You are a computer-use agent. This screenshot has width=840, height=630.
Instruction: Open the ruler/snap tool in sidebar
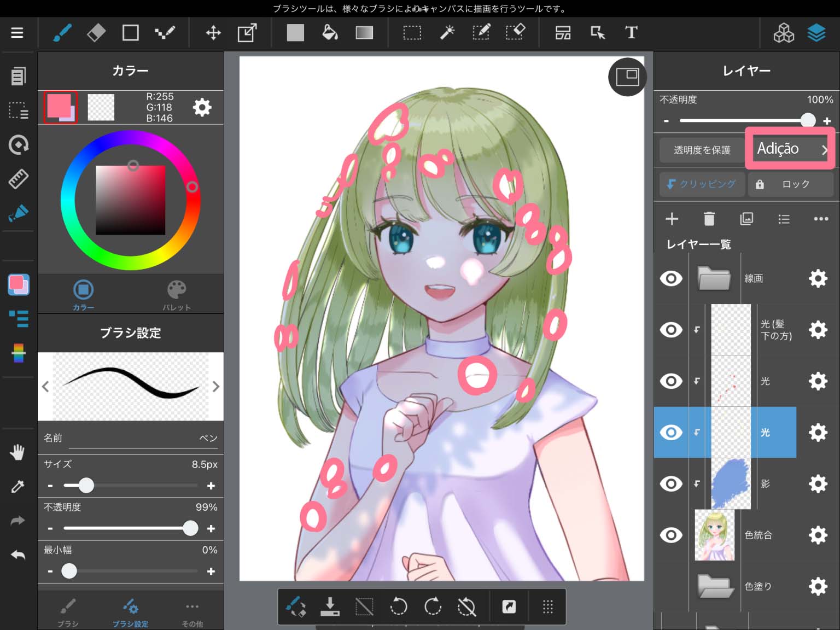[x=18, y=179]
